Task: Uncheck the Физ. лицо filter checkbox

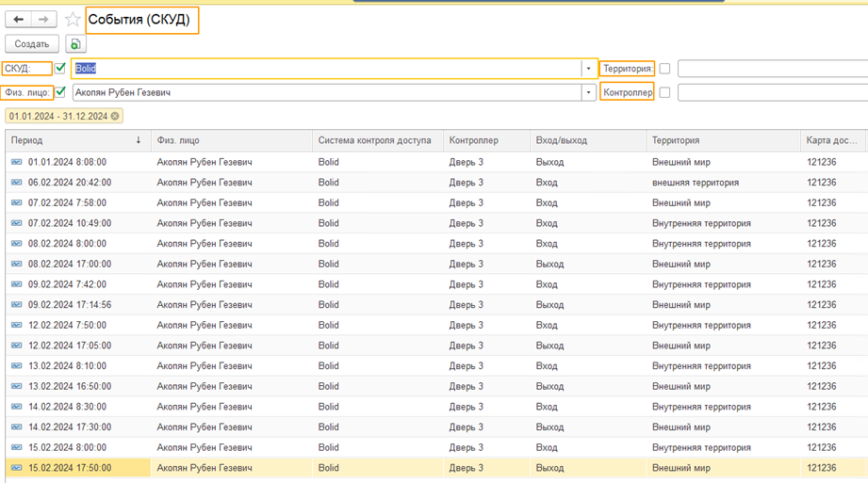Action: click(x=60, y=92)
